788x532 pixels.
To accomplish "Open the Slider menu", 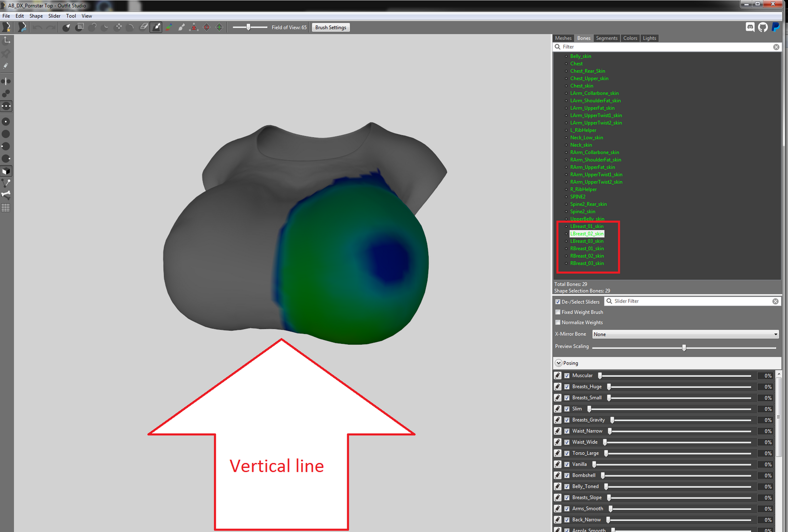I will tap(54, 16).
